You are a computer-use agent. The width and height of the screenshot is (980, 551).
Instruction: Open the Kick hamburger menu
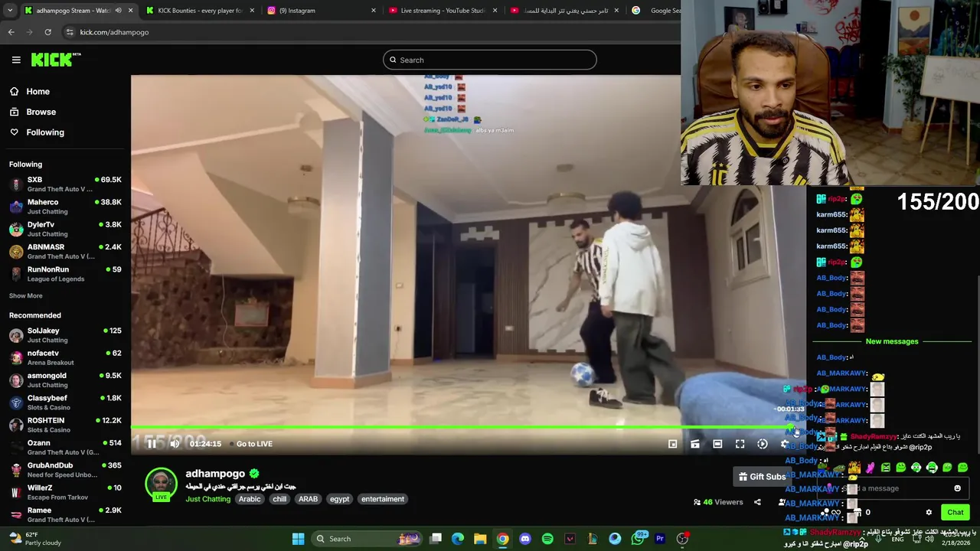16,60
